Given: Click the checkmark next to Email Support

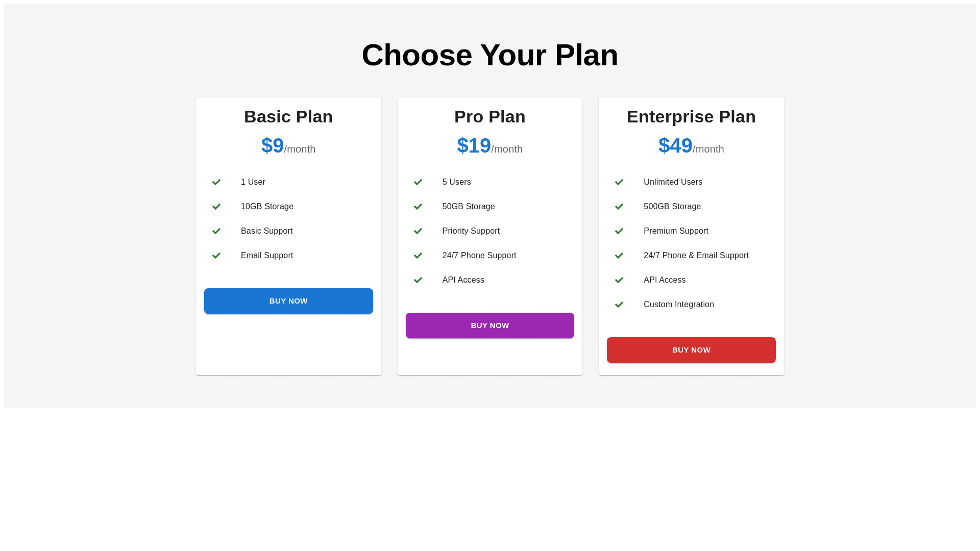Looking at the screenshot, I should (x=216, y=256).
